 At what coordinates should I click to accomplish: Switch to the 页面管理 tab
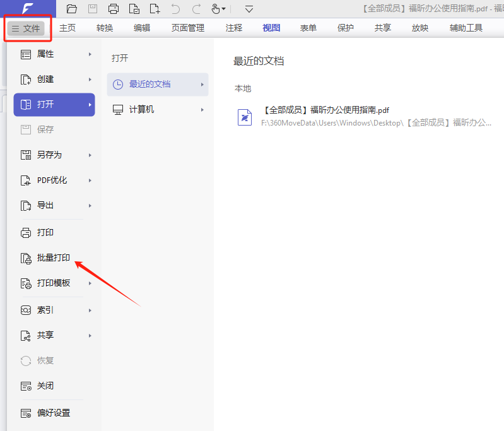click(x=188, y=28)
